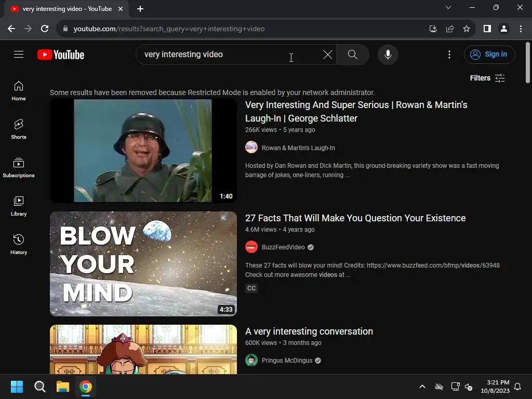The image size is (532, 399).
Task: Open 'Very Interesting And Super Serious' video title
Action: tap(356, 111)
